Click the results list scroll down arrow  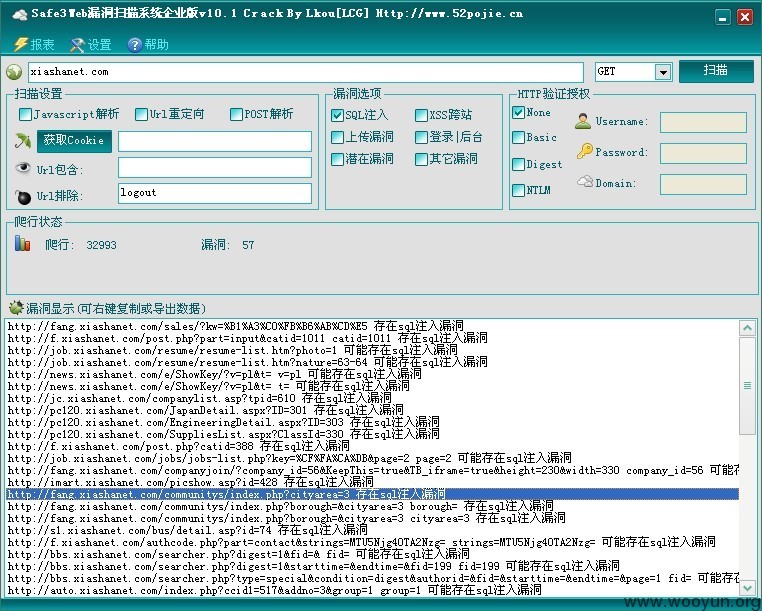point(747,588)
